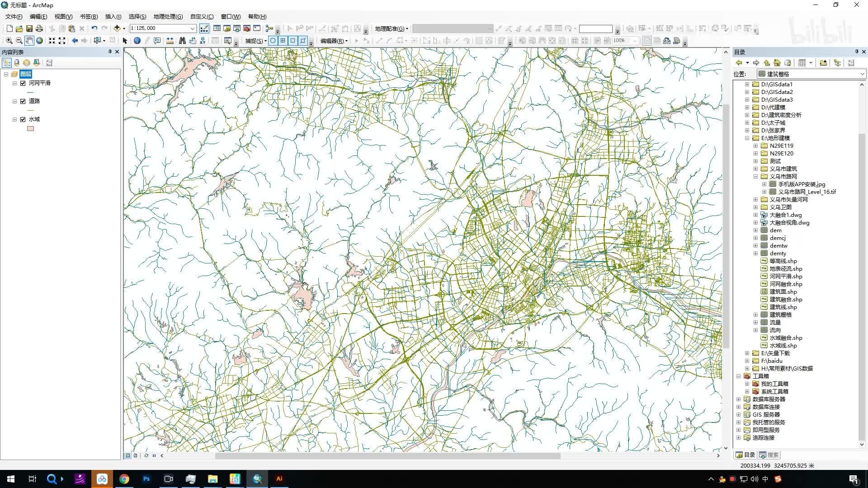Pin the 目录 catalog panel
The width and height of the screenshot is (868, 488).
click(x=857, y=52)
